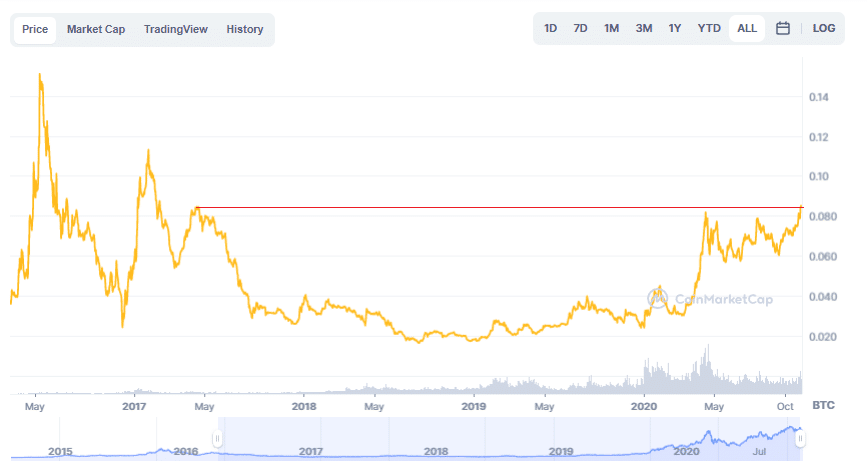The image size is (867, 461).
Task: Click the highest price peak on the chart
Action: click(39, 75)
